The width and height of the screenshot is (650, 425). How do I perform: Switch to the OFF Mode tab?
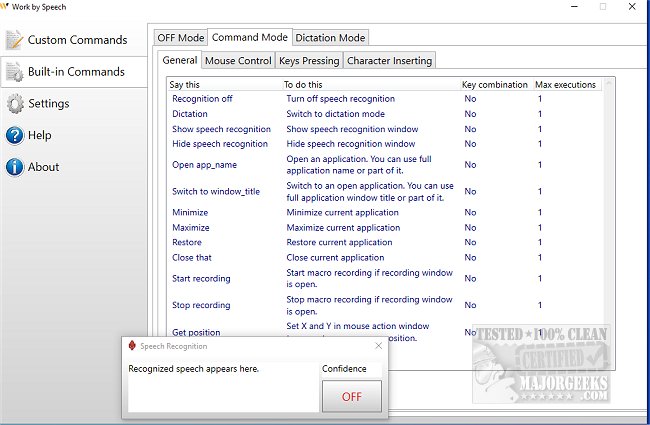click(x=180, y=38)
